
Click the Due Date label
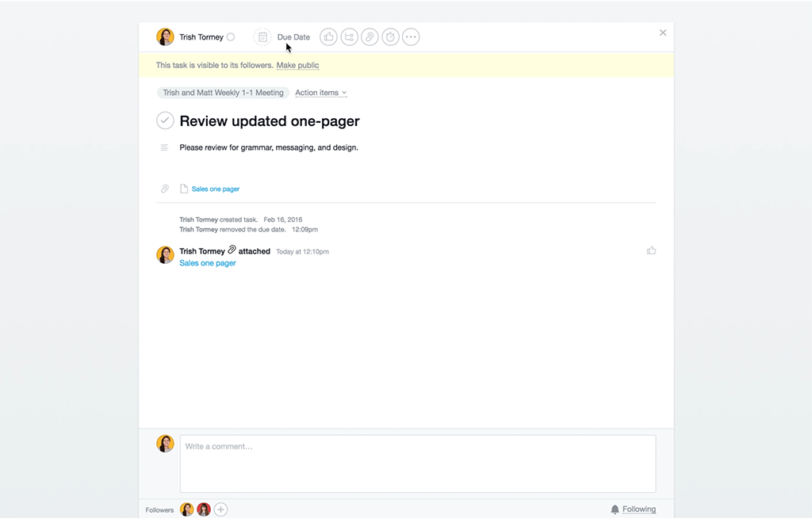point(293,37)
